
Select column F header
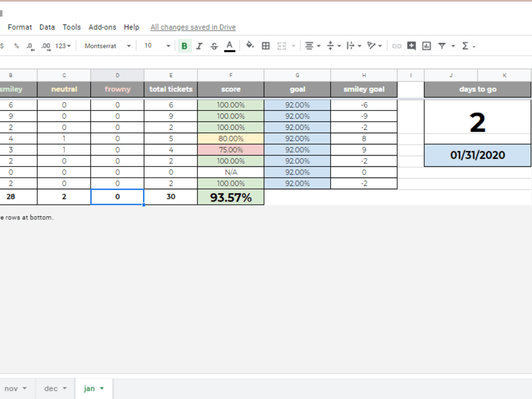[231, 76]
